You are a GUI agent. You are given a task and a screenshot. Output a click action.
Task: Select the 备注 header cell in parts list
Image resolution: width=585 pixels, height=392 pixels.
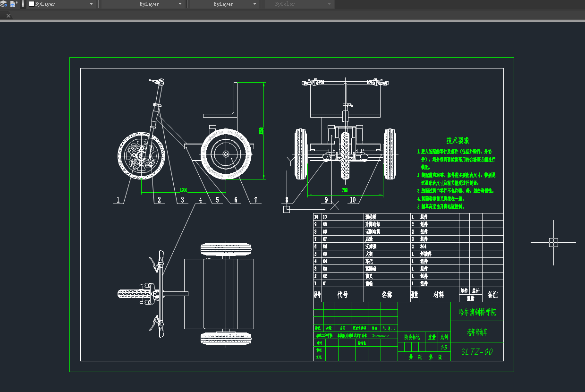click(x=492, y=295)
